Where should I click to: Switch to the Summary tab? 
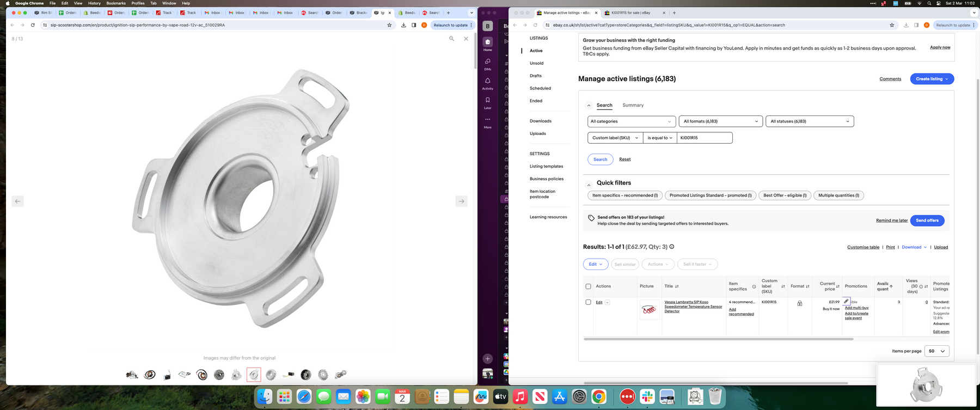click(633, 105)
